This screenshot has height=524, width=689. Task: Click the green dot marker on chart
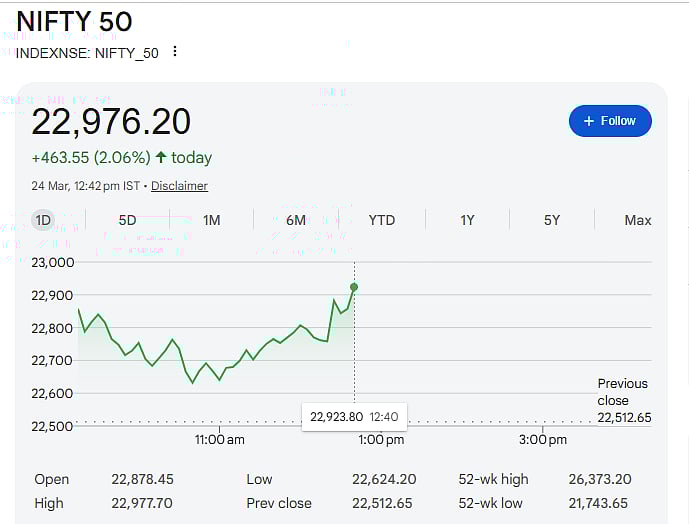point(354,287)
